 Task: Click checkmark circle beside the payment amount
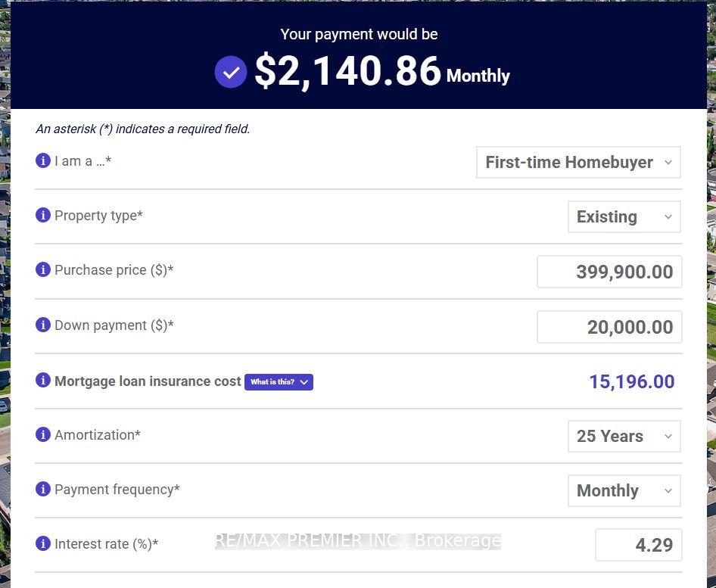231,72
